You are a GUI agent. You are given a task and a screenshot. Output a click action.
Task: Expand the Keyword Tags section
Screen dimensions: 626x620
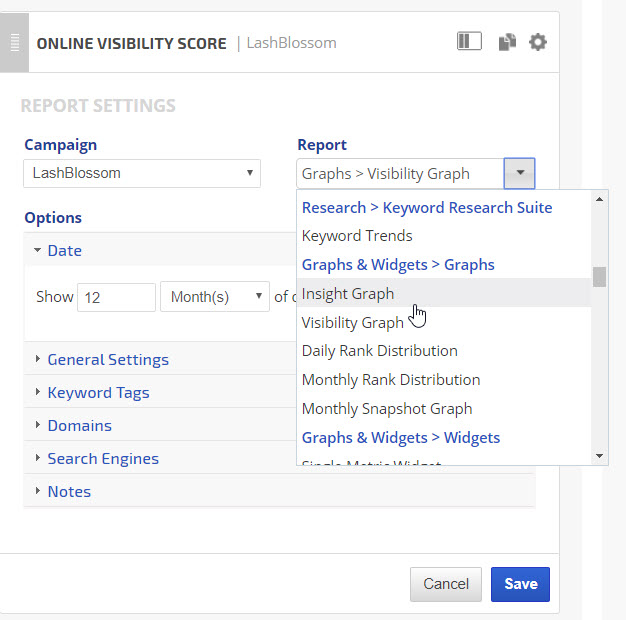tap(98, 392)
